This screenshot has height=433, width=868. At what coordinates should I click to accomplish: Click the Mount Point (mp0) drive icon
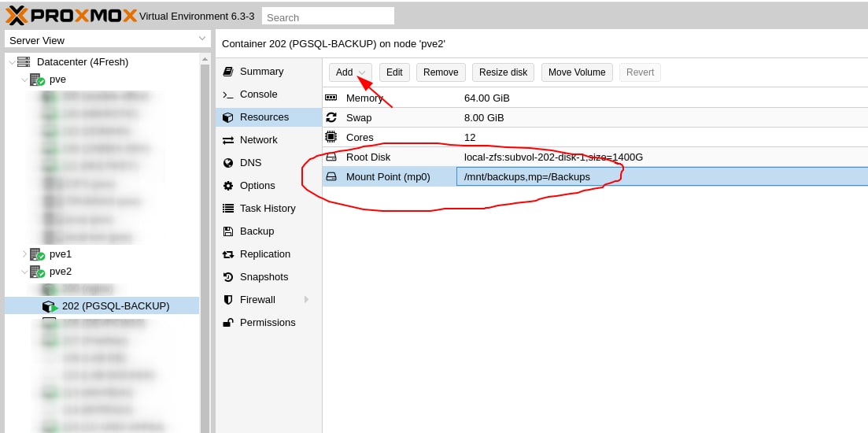coord(331,176)
